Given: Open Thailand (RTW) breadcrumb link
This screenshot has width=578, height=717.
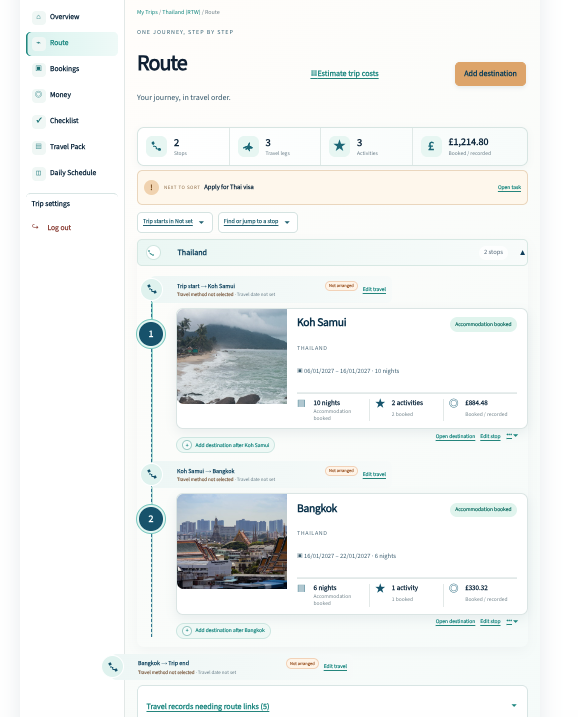Looking at the screenshot, I should click(181, 12).
